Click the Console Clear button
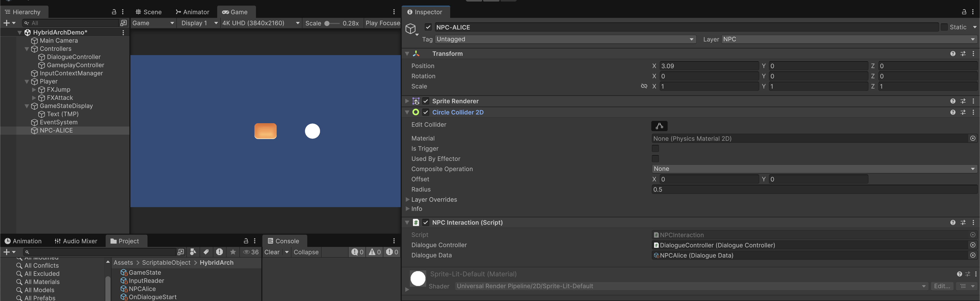 pyautogui.click(x=272, y=252)
